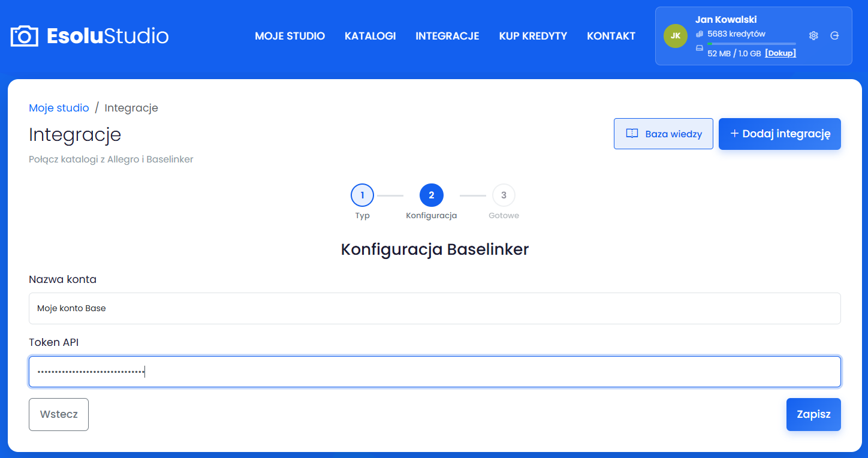Viewport: 868px width, 458px height.
Task: Click the credits coins icon
Action: pos(699,34)
